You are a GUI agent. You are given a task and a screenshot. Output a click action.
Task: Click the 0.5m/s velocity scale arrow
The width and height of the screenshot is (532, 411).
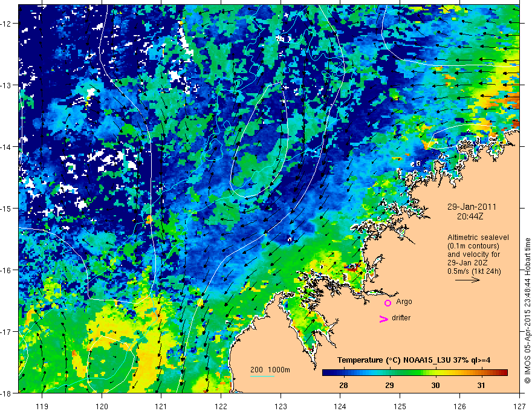467,280
